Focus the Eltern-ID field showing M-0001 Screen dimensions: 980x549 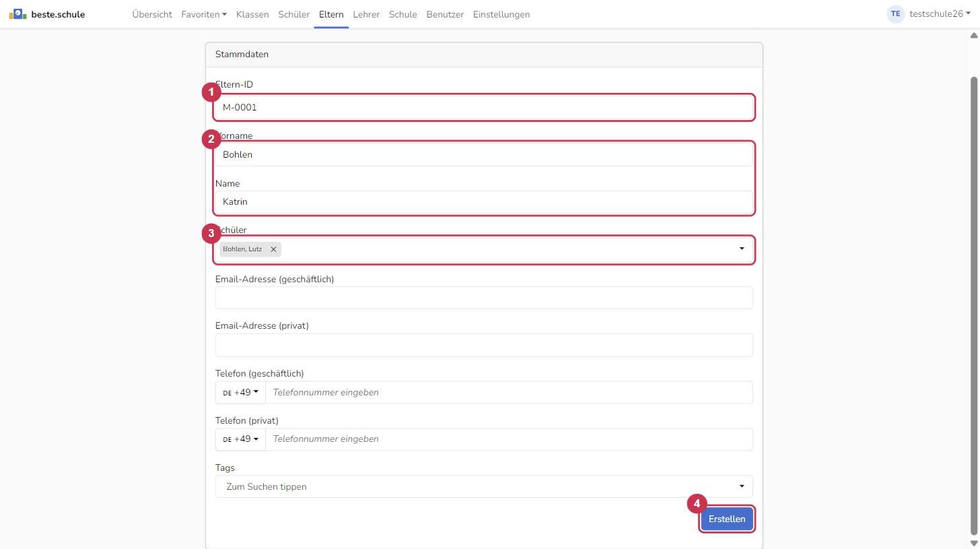click(484, 107)
